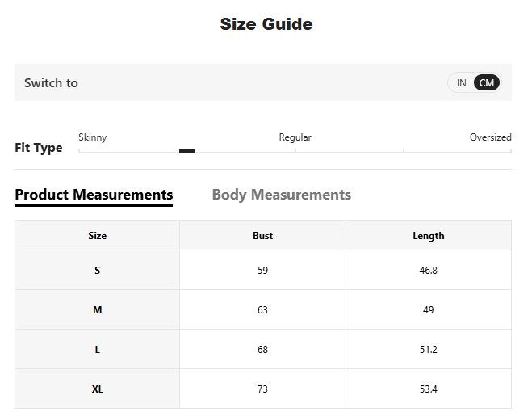Switch units to IN
Screen dimensions: 532x416
(462, 82)
